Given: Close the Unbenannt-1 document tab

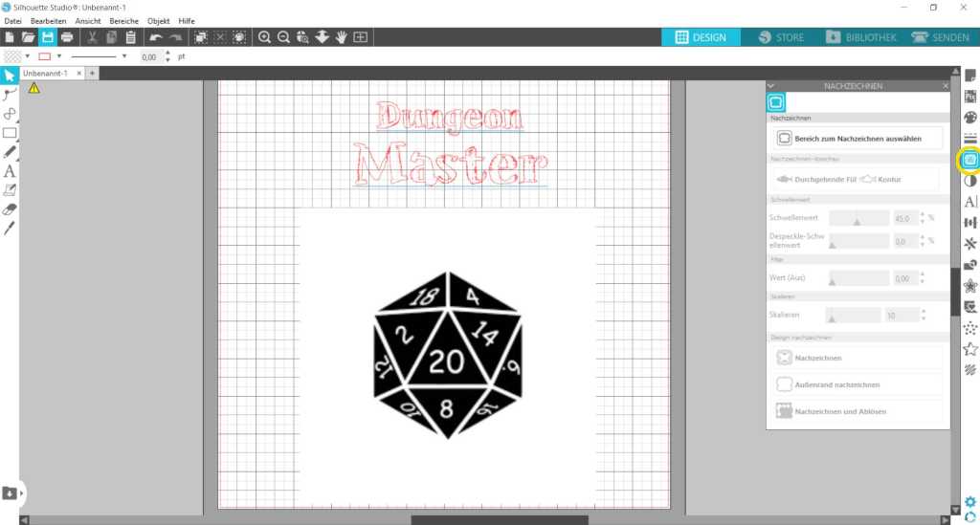Looking at the screenshot, I should [x=78, y=73].
